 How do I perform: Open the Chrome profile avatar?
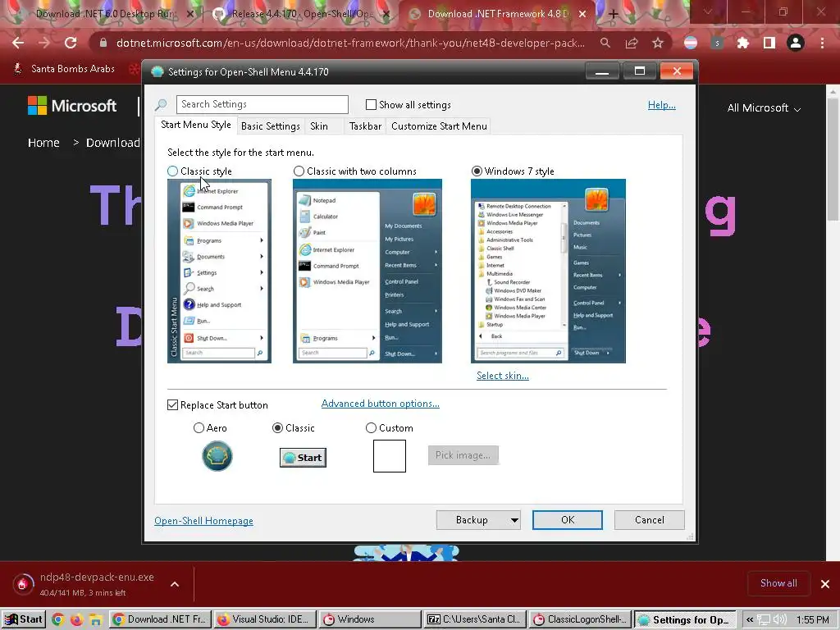[x=796, y=43]
